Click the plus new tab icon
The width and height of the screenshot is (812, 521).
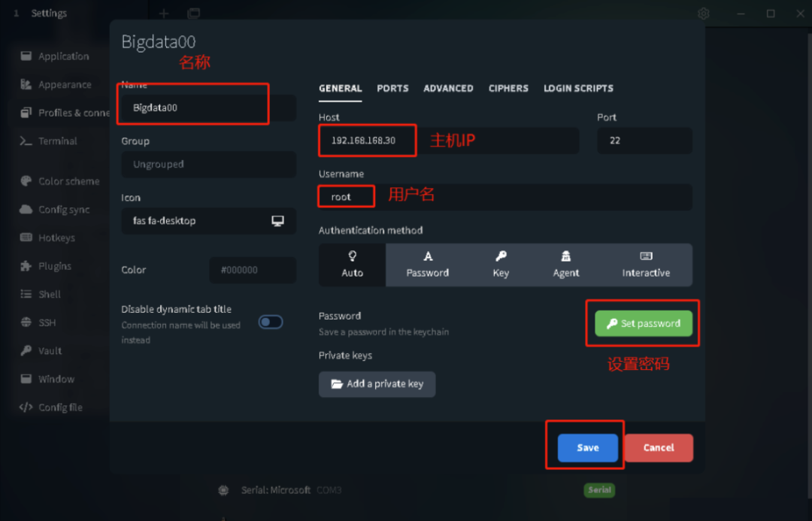point(164,14)
